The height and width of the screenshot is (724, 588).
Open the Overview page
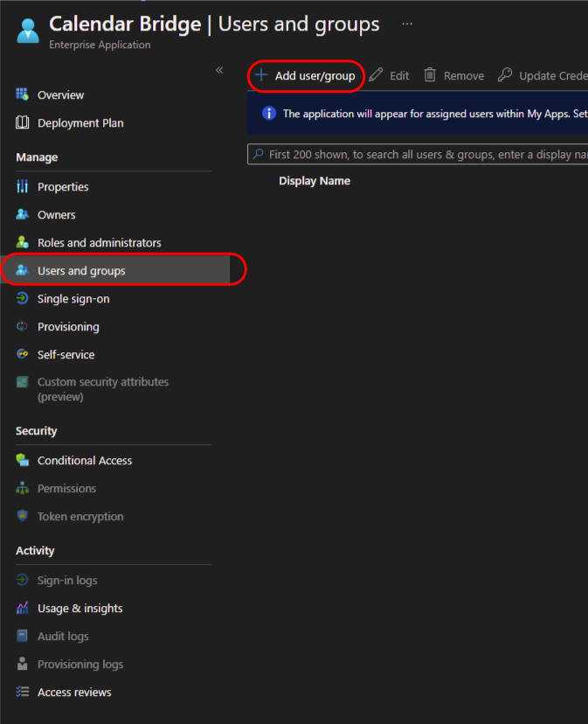click(60, 95)
